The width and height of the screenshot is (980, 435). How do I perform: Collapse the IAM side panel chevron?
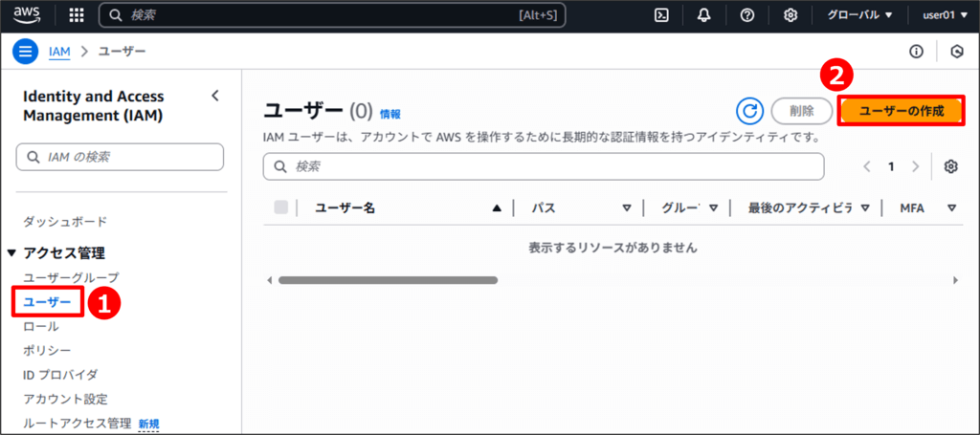click(x=215, y=97)
